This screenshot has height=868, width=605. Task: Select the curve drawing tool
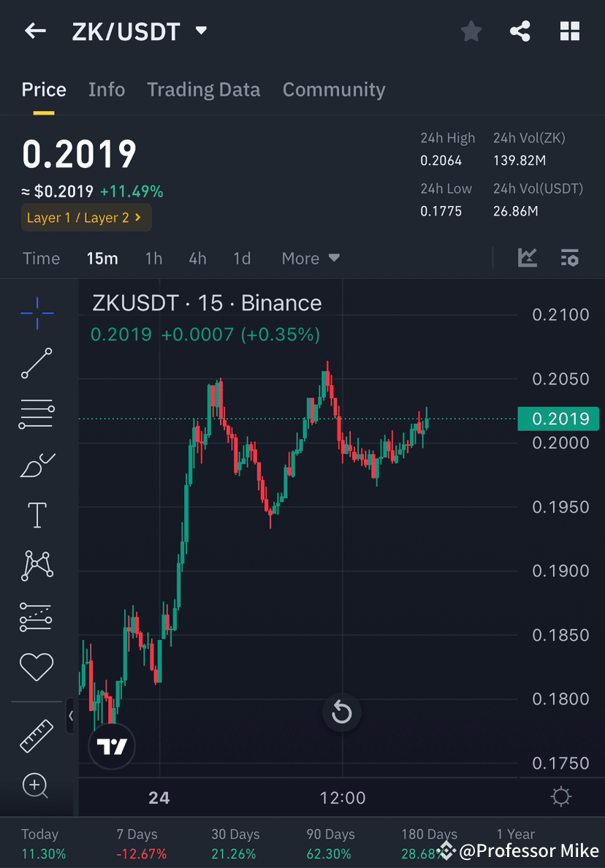click(x=37, y=465)
